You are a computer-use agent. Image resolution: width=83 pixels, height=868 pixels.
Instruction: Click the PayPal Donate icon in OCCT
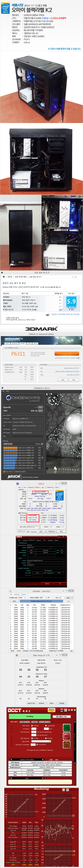(x=51, y=710)
